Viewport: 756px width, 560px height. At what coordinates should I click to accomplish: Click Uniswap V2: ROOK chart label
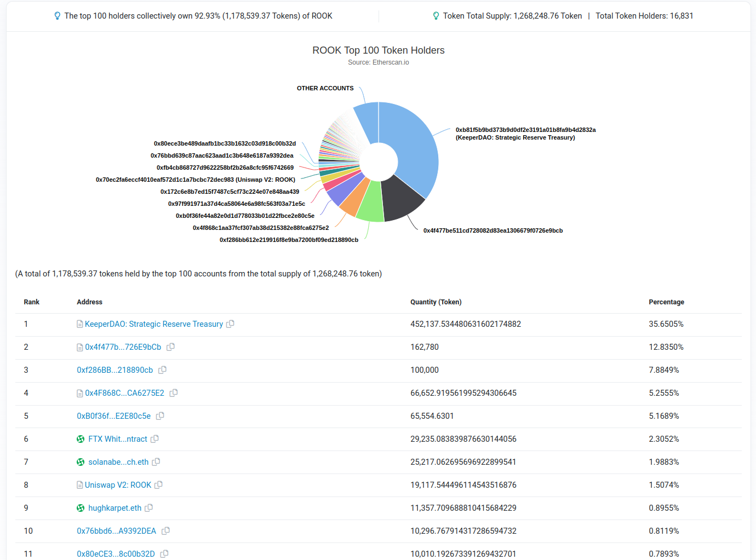click(196, 180)
